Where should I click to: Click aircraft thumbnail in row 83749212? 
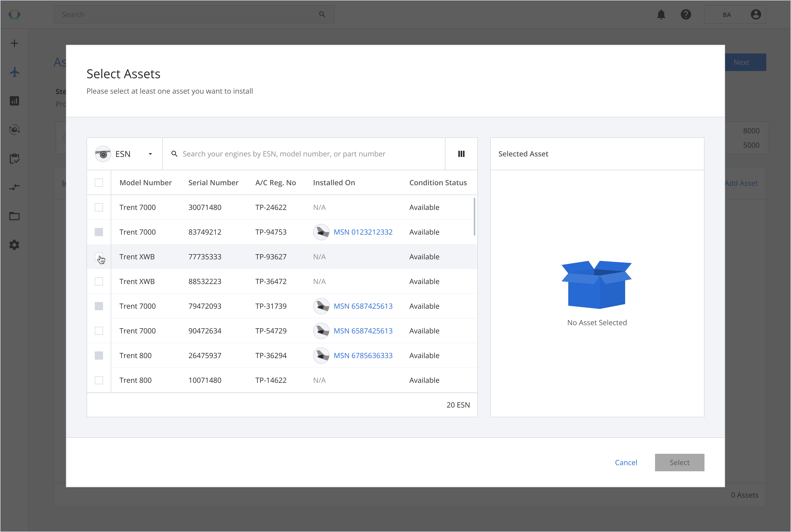click(x=321, y=232)
